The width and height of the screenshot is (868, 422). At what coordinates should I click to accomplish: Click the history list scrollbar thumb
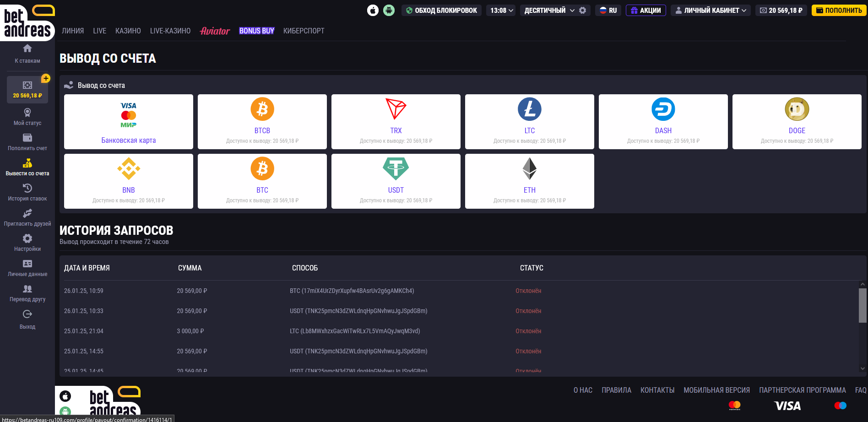[x=863, y=305]
